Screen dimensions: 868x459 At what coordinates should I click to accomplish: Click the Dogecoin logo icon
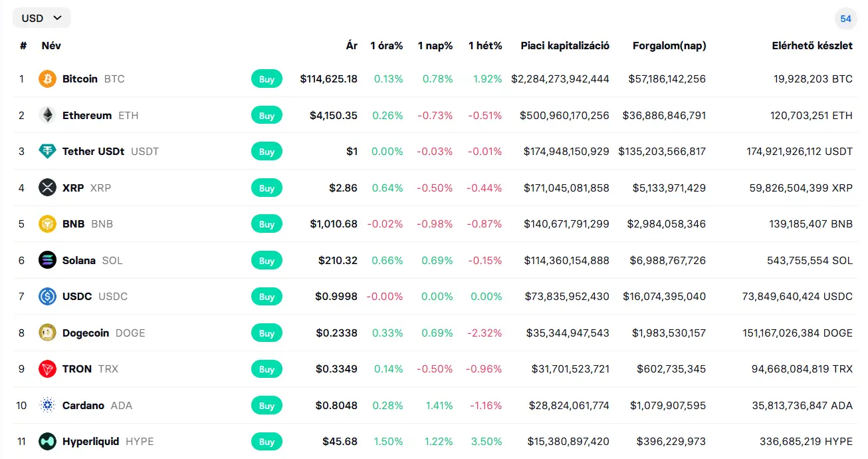(x=47, y=333)
